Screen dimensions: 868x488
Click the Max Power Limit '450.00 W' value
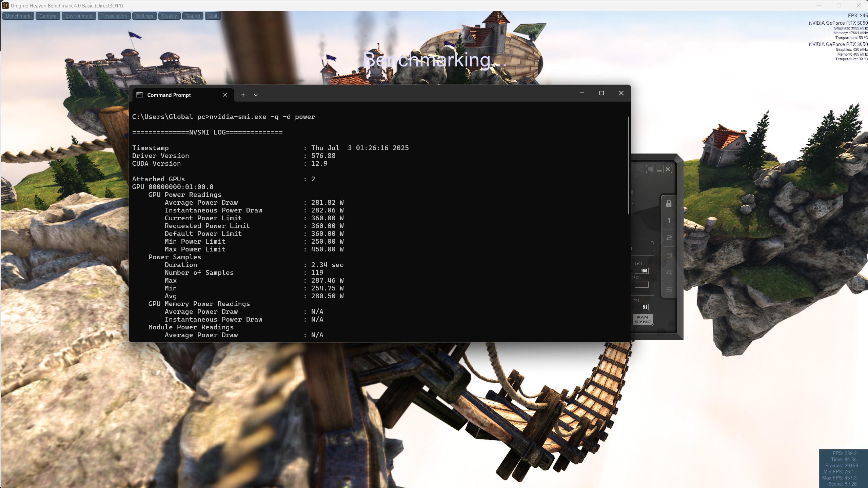coord(328,249)
